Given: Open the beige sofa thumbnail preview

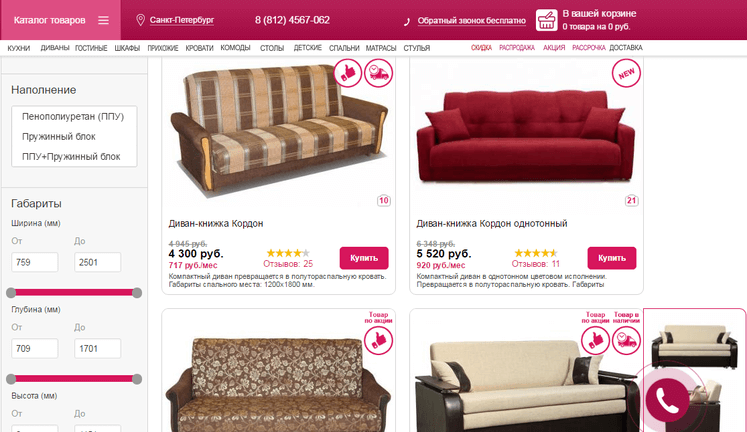Looking at the screenshot, I should coord(694,345).
